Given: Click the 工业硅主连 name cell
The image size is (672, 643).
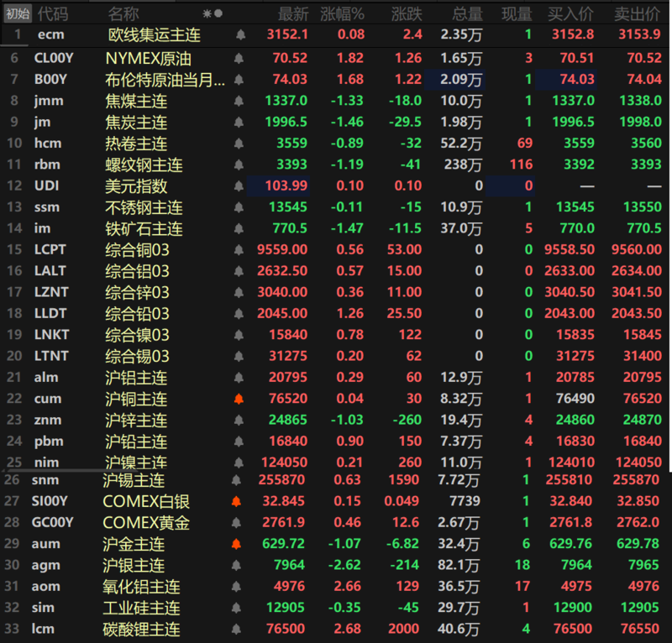Looking at the screenshot, I should 141,609.
